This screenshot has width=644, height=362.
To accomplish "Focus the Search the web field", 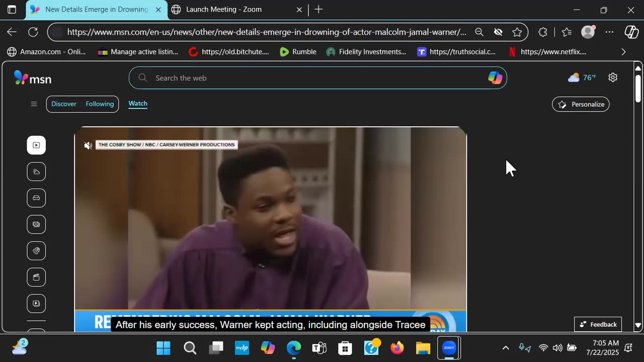I will tap(317, 78).
